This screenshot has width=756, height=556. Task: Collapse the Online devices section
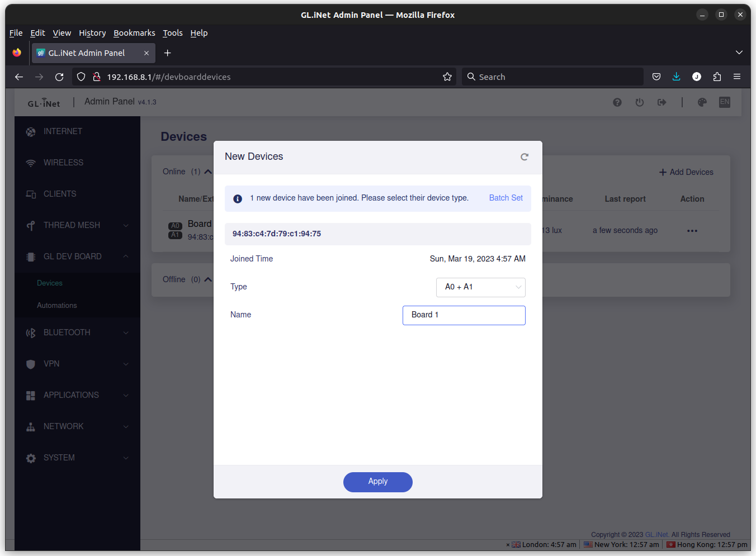pos(208,172)
